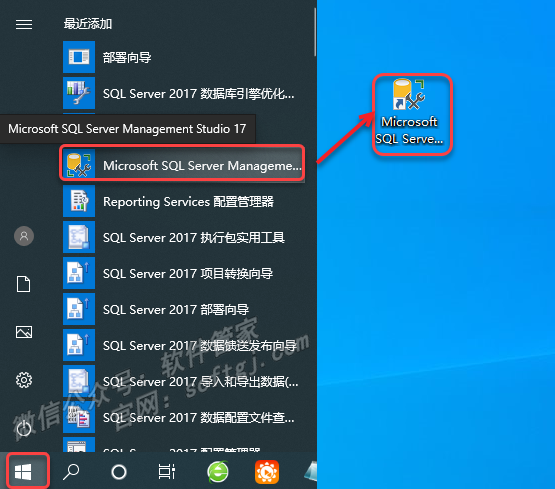Open SQL Server 2017 数据配置文件查 entry
Viewport: 555px width, 489px height.
tap(199, 418)
